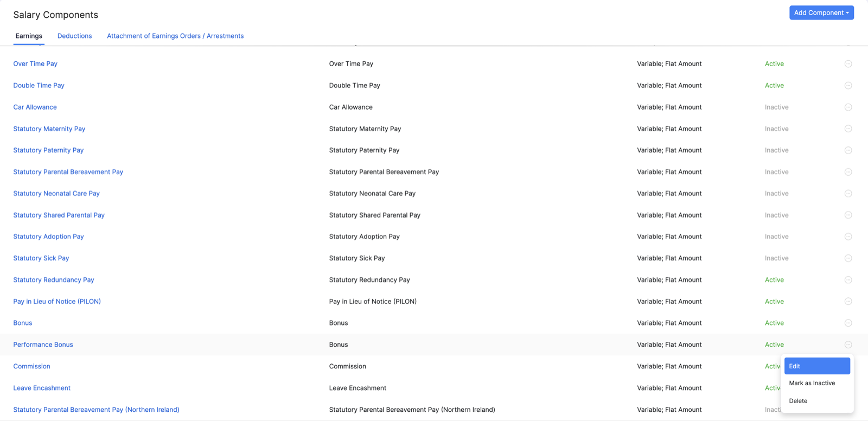868x421 pixels.
Task: Open the Commission component link
Action: pos(32,366)
